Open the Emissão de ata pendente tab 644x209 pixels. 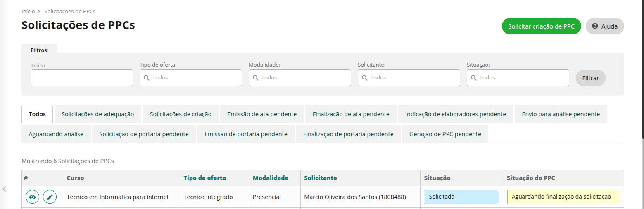click(262, 114)
